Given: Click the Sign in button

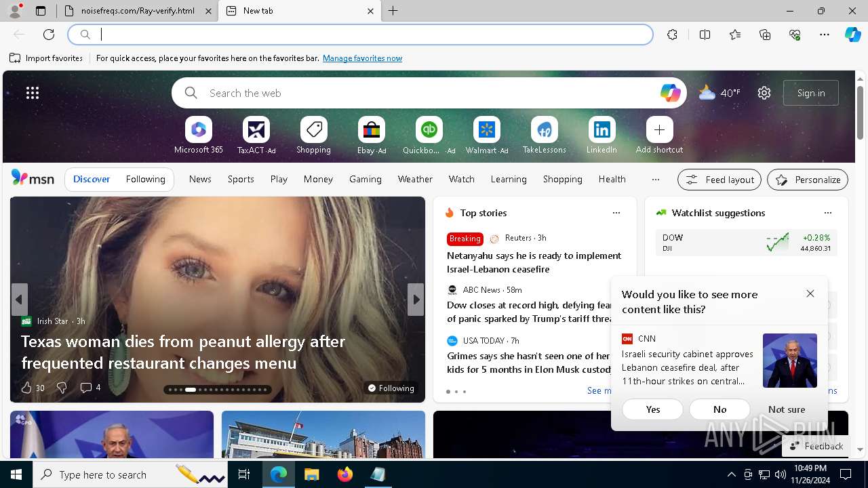Looking at the screenshot, I should [x=811, y=93].
